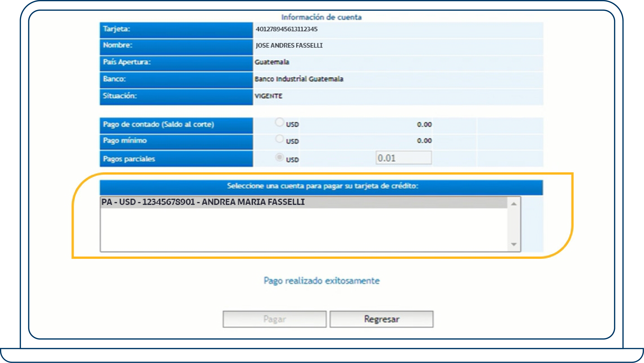Click the partial payment amount field showing 0.01
The height and width of the screenshot is (363, 644).
403,158
